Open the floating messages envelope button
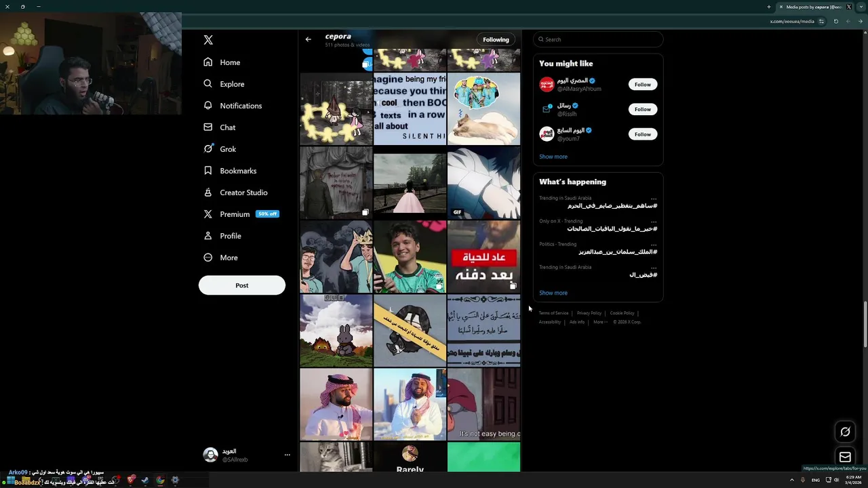Screen dimensions: 868x488 [x=845, y=457]
